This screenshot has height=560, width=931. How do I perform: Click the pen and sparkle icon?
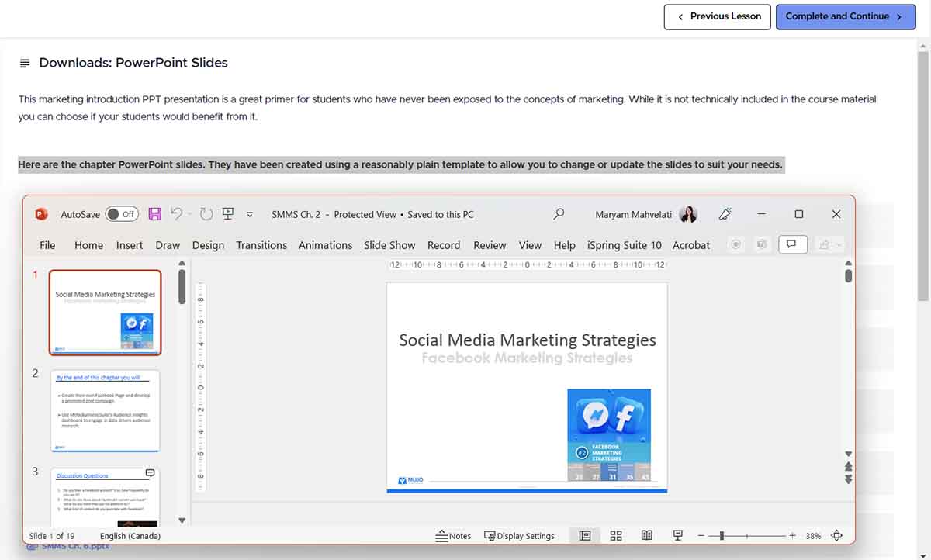point(726,214)
